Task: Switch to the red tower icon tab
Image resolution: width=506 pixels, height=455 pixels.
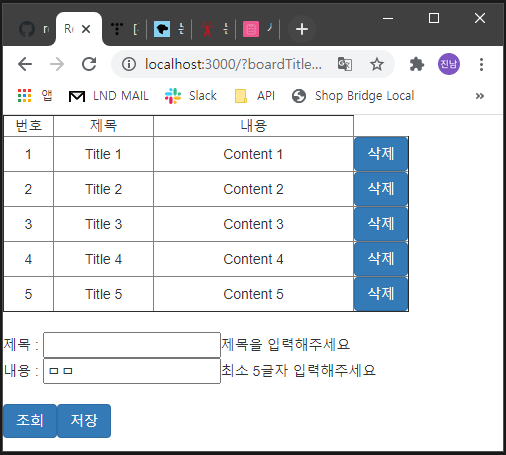Action: tap(214, 29)
